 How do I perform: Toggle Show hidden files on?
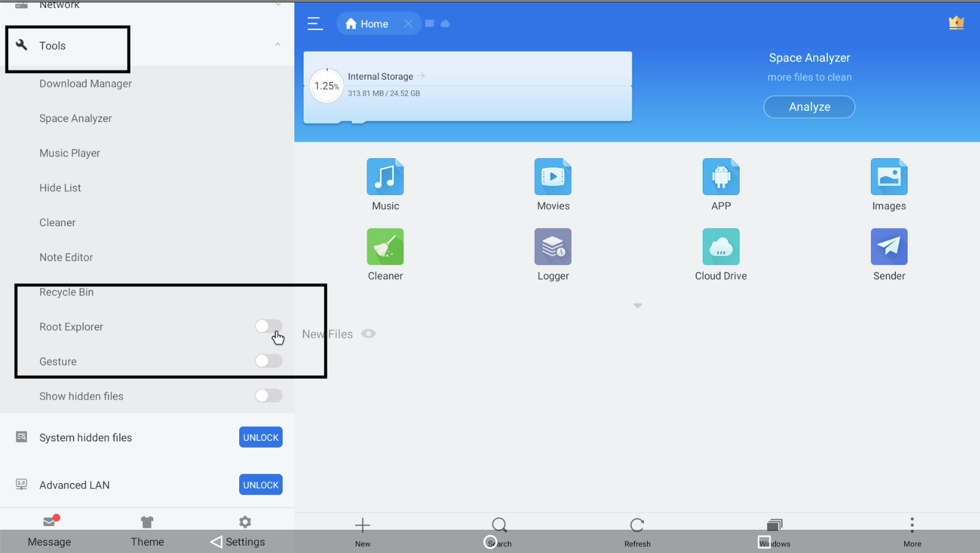click(269, 396)
